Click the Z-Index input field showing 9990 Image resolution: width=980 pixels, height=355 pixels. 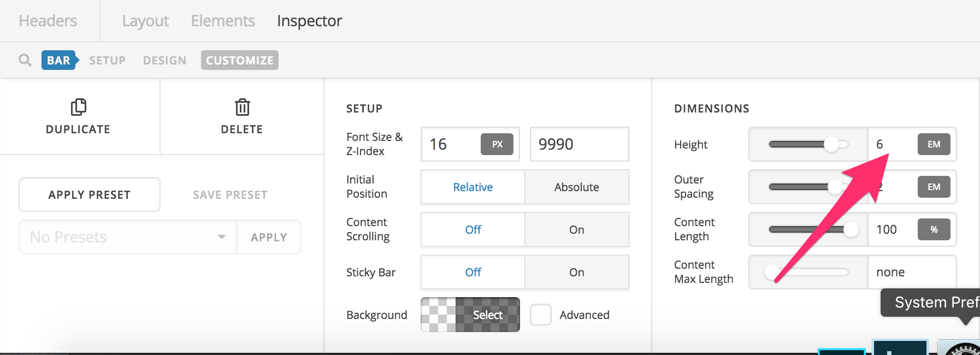point(579,144)
